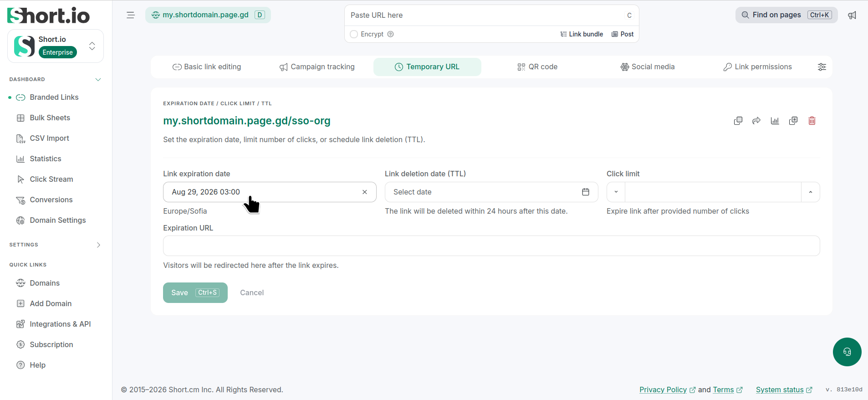Screen dimensions: 868x400
Task: Open announcements megaphone icon in the header
Action: click(852, 15)
